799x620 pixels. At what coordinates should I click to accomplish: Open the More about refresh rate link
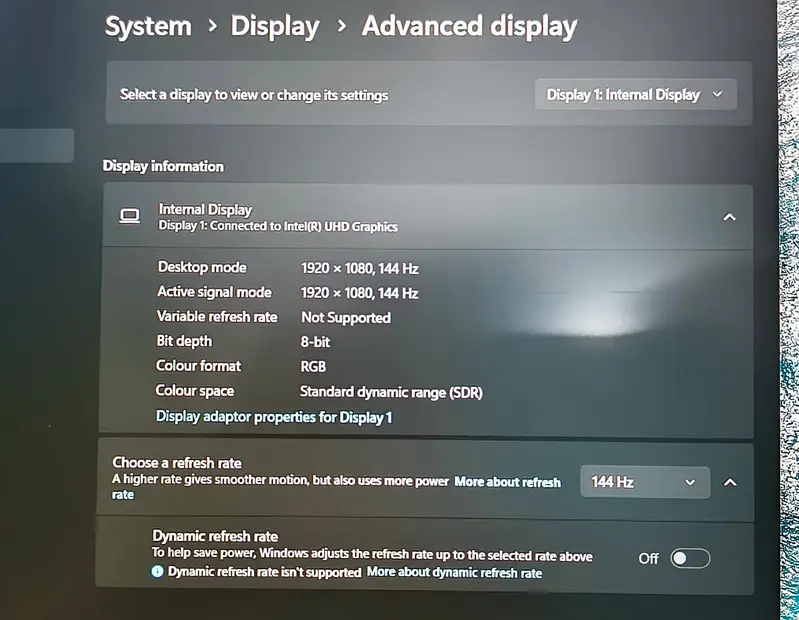(507, 482)
